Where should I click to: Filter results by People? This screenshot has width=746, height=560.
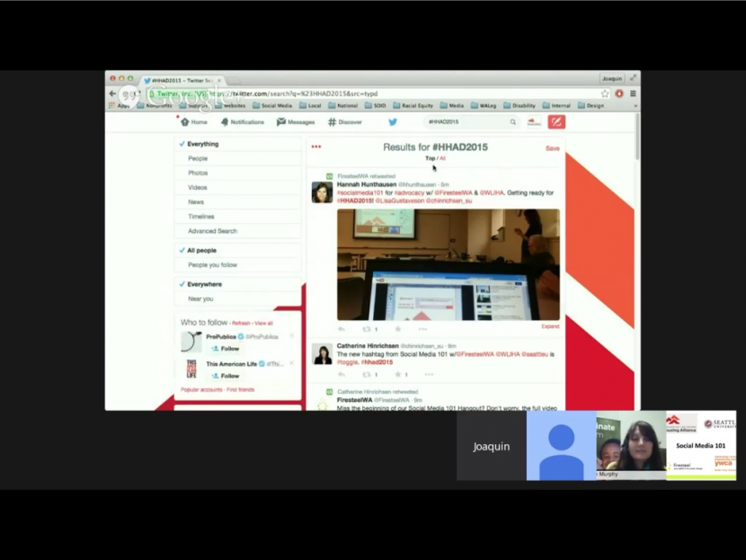click(x=238, y=158)
